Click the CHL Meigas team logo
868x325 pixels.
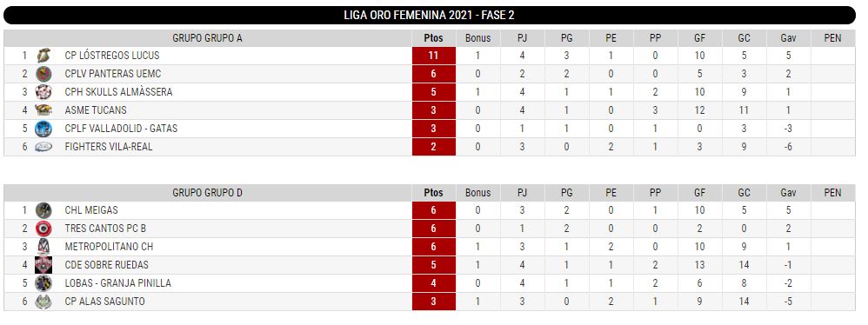pyautogui.click(x=43, y=210)
